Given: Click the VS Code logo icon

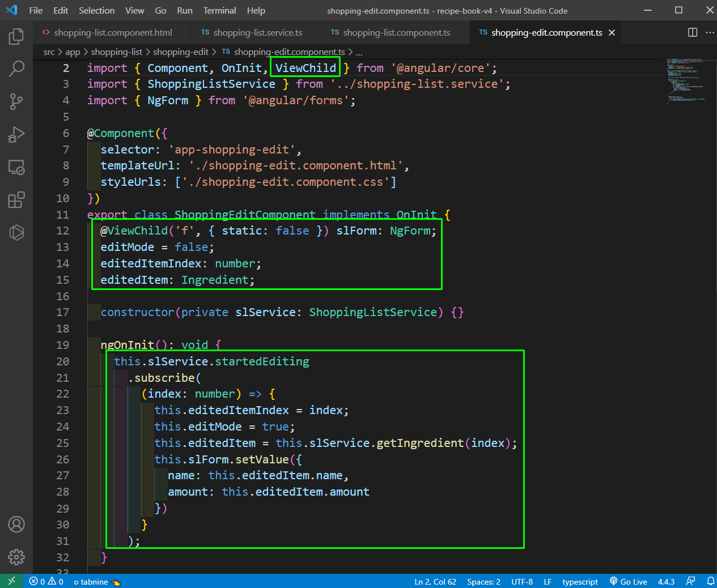Looking at the screenshot, I should click(11, 10).
